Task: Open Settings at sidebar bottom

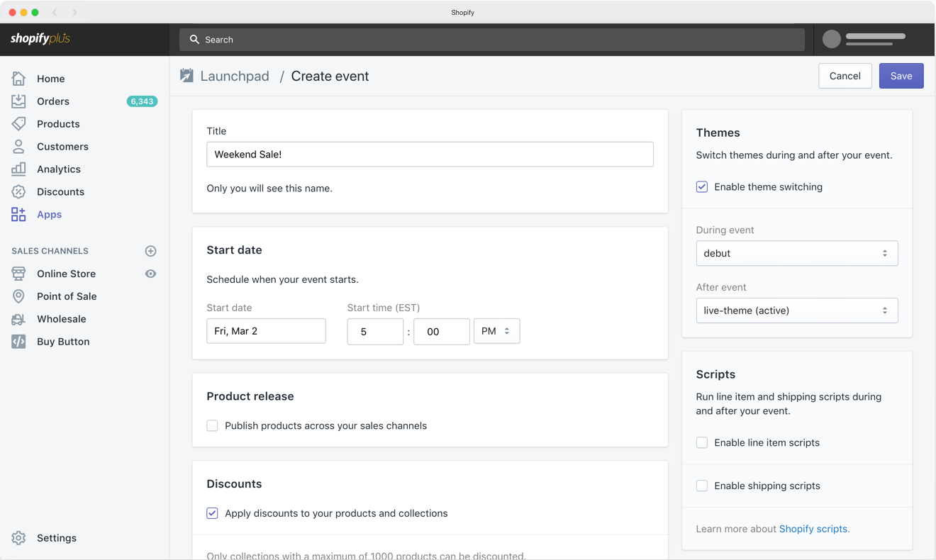Action: (57, 538)
